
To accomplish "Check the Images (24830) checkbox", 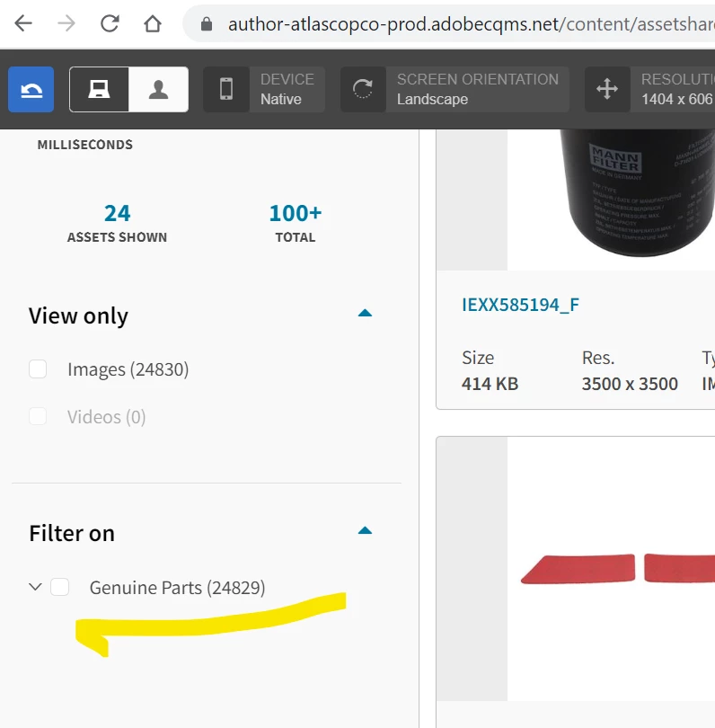I will point(38,369).
